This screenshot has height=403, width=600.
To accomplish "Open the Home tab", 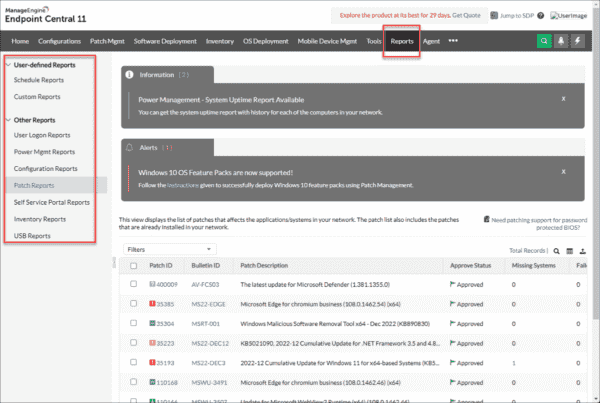I will coord(20,41).
